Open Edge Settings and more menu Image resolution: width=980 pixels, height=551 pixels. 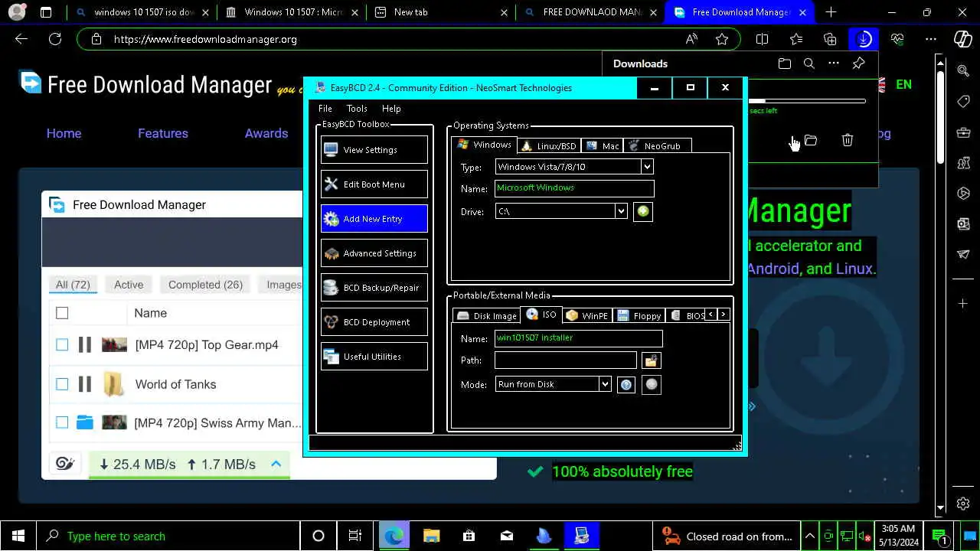point(931,39)
